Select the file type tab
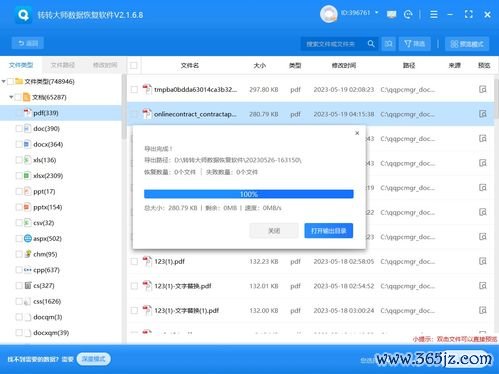Screen dimensions: 499x374 (x=21, y=65)
